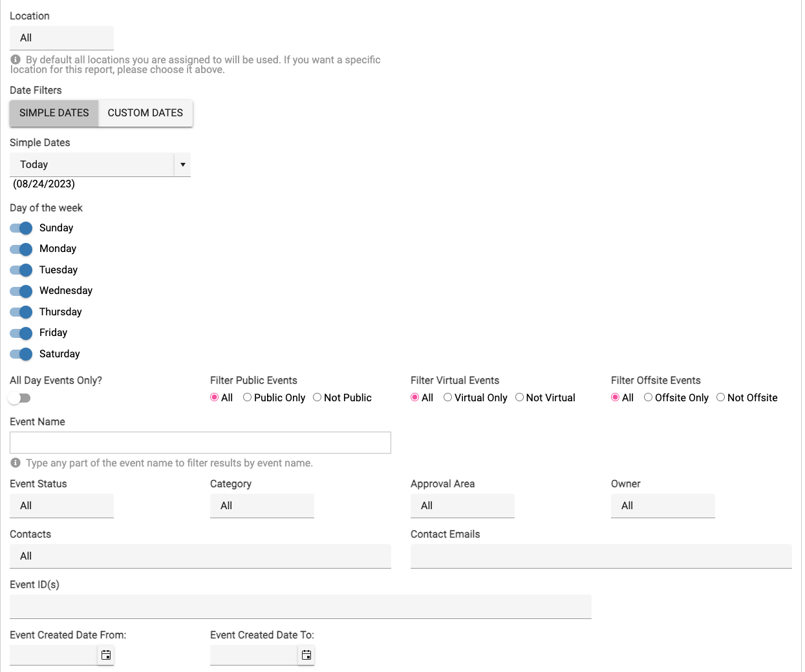Disable the Tuesday day filter
This screenshot has height=672, width=805.
(x=21, y=270)
